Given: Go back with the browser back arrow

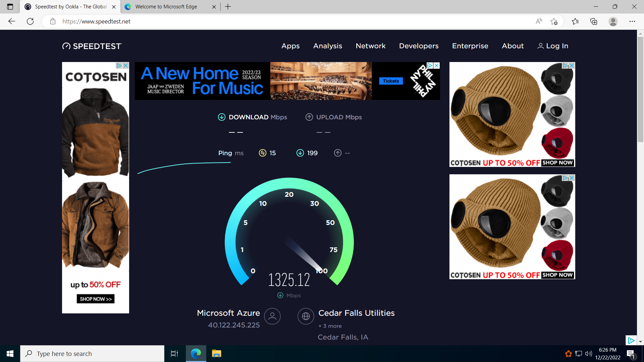Looking at the screenshot, I should coord(12,21).
